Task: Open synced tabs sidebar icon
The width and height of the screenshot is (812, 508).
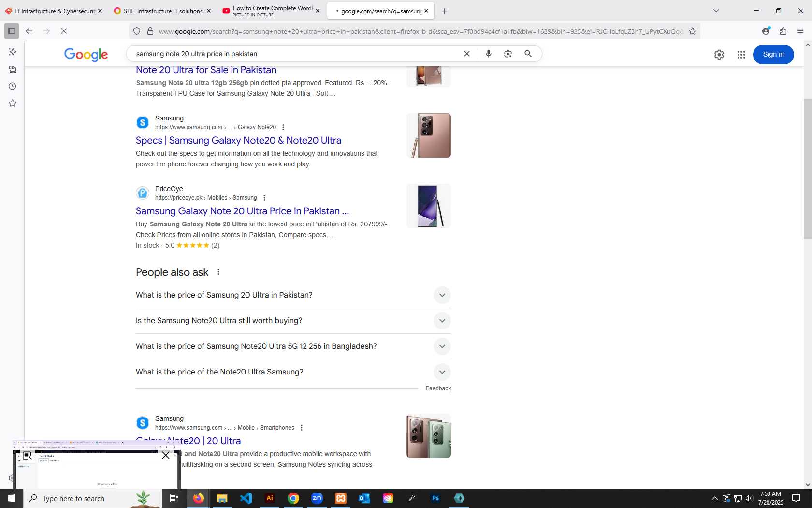Action: (13, 69)
